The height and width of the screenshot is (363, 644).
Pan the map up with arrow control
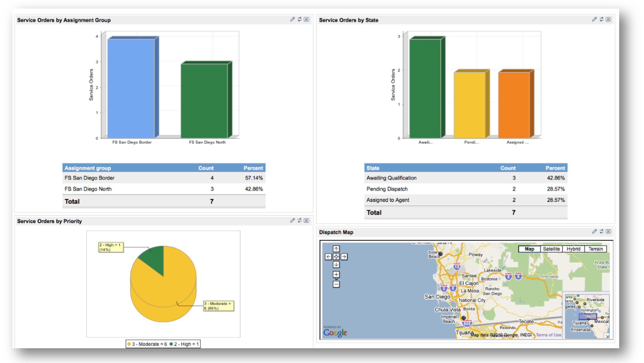coord(336,249)
